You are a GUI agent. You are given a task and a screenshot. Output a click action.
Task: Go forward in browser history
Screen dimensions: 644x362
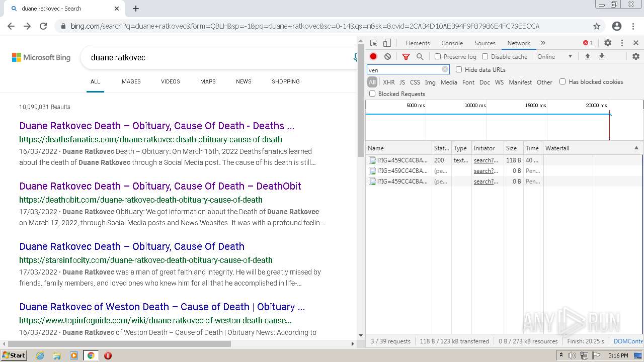coord(27,26)
